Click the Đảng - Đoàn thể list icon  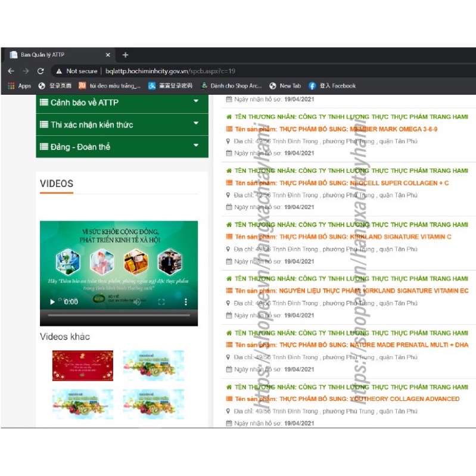pyautogui.click(x=44, y=147)
